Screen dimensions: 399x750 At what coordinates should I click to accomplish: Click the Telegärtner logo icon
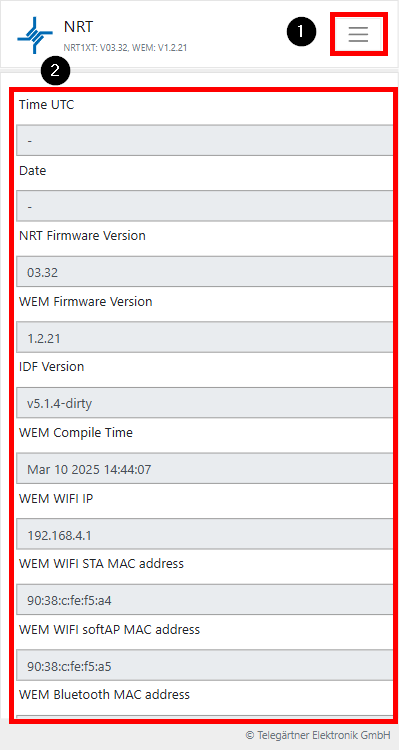point(35,35)
